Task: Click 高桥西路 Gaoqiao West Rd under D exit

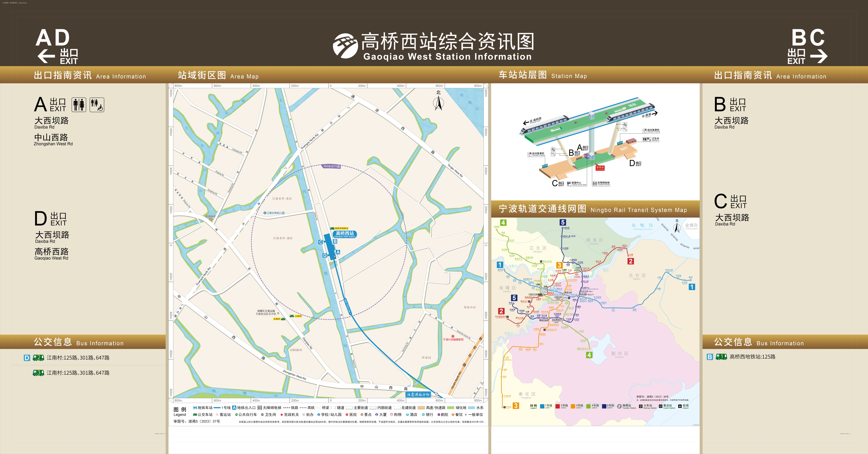Action: pos(52,254)
